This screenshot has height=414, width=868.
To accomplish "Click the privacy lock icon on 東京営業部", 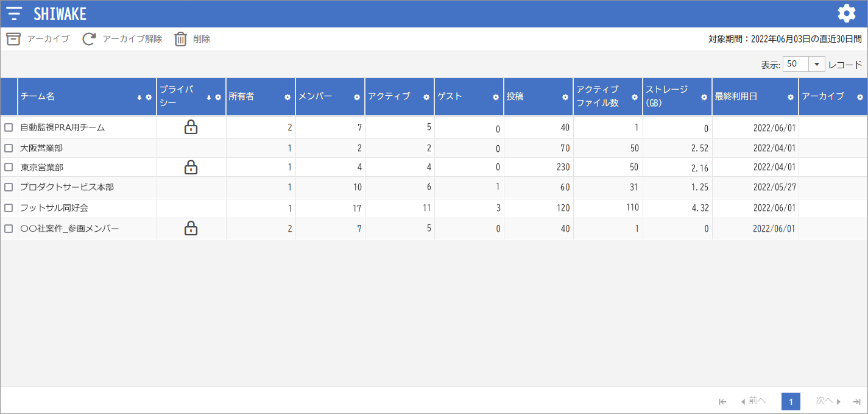I will click(191, 167).
